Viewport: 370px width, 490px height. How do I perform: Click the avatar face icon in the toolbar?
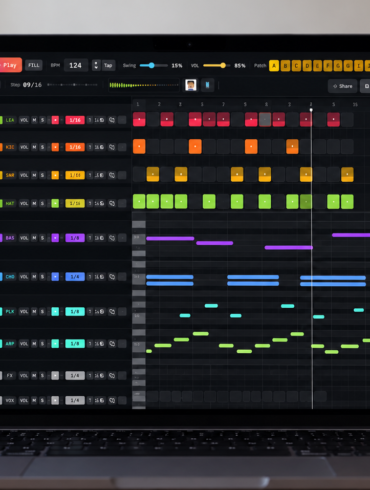coord(191,85)
